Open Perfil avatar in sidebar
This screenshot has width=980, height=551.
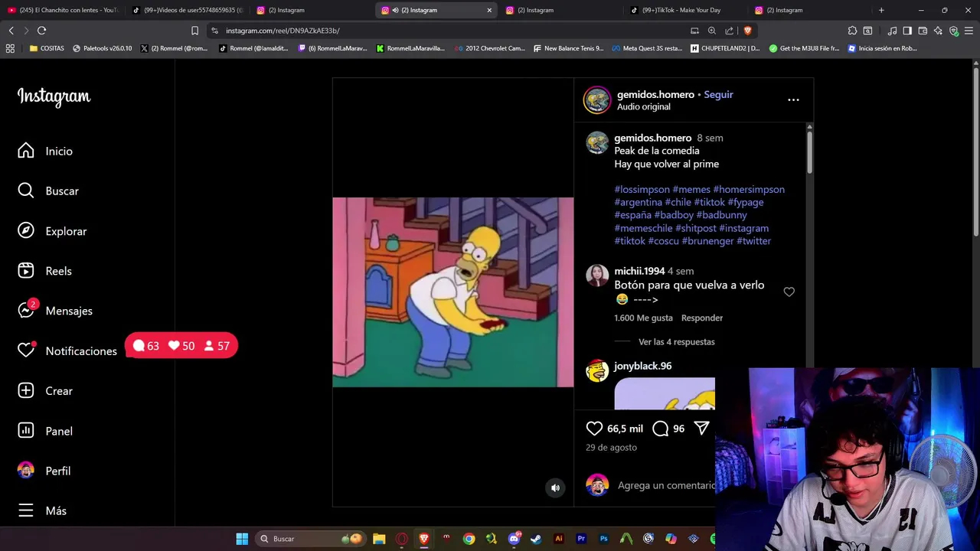[x=26, y=471]
